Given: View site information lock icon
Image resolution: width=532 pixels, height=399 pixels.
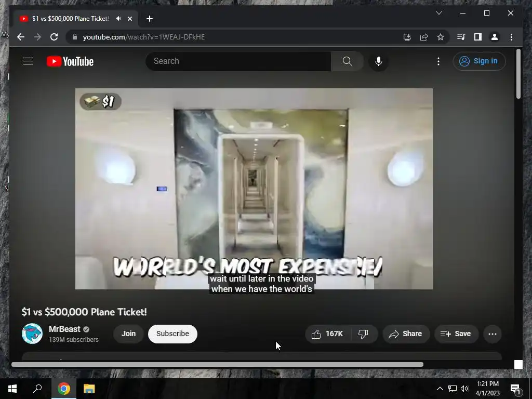Looking at the screenshot, I should pyautogui.click(x=75, y=37).
